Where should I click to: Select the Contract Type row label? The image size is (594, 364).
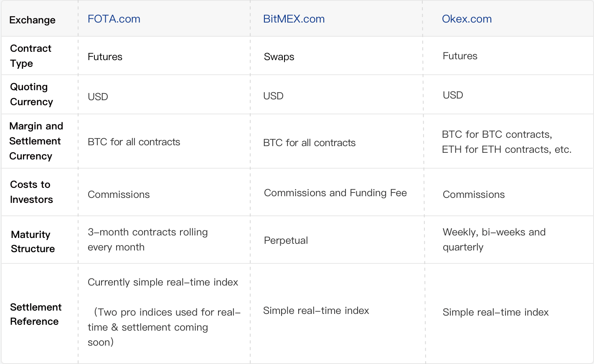[x=30, y=56]
